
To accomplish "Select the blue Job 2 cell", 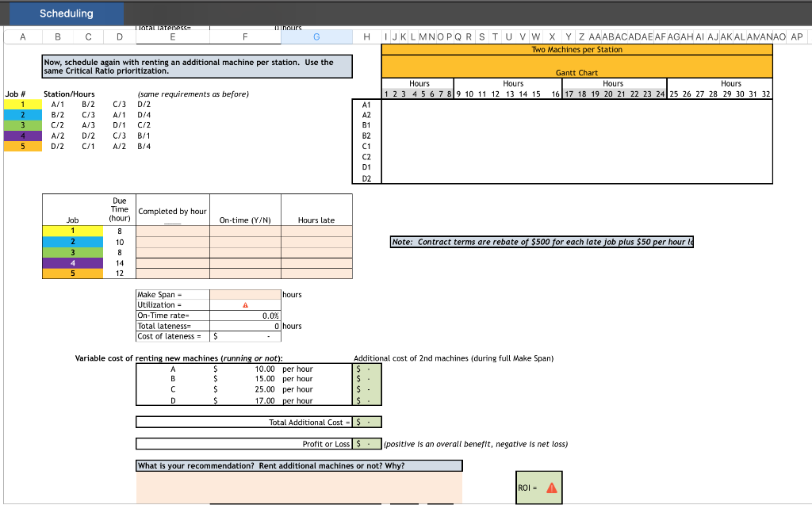I will click(21, 114).
